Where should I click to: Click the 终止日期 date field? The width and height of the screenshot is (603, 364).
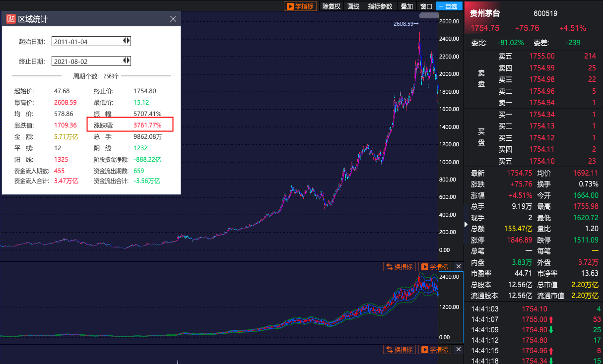(x=91, y=61)
